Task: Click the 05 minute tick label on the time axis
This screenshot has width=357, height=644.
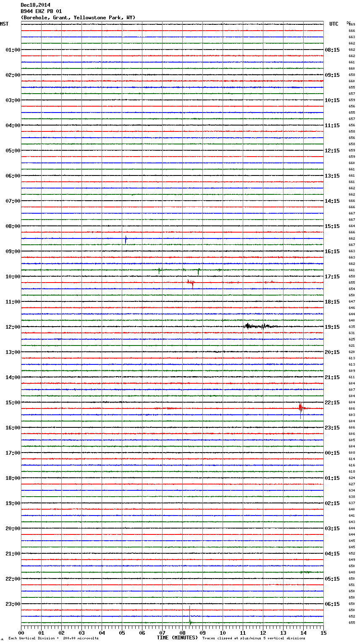Action: click(x=122, y=633)
